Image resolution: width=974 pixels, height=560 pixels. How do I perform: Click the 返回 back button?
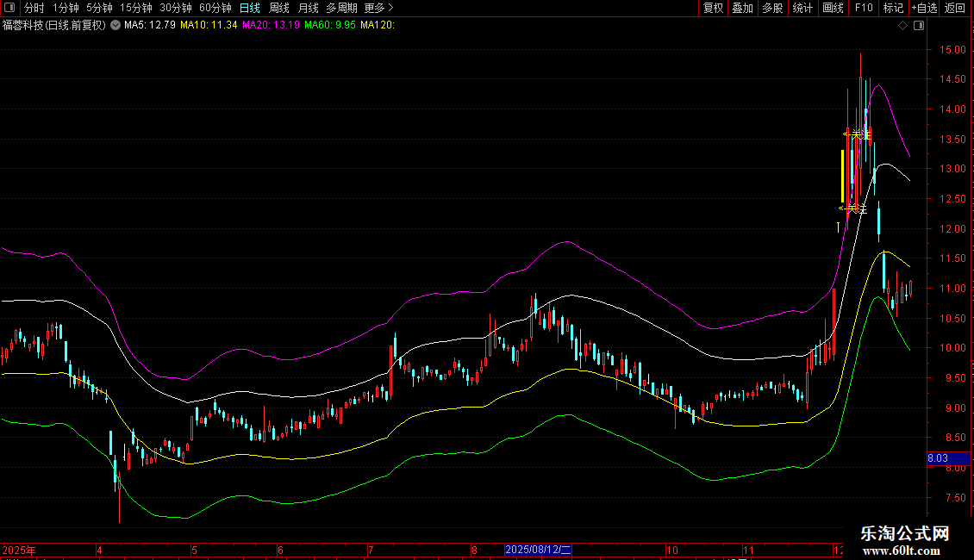[955, 8]
